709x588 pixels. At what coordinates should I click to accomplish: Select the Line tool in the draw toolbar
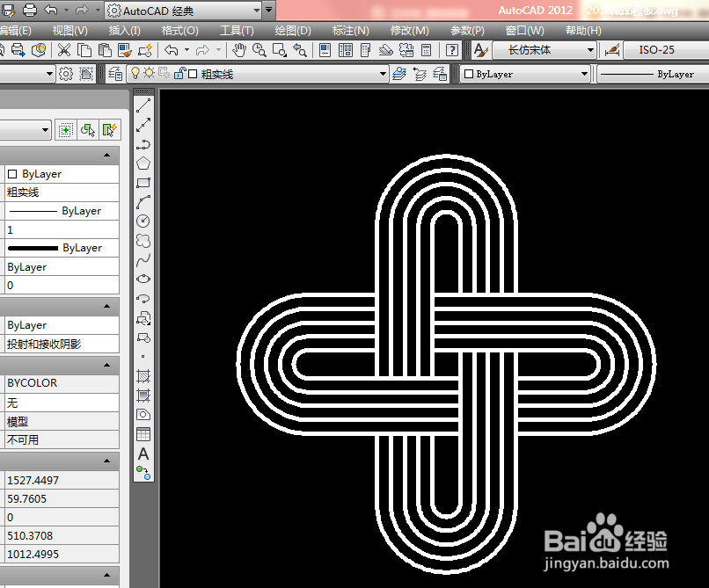143,105
